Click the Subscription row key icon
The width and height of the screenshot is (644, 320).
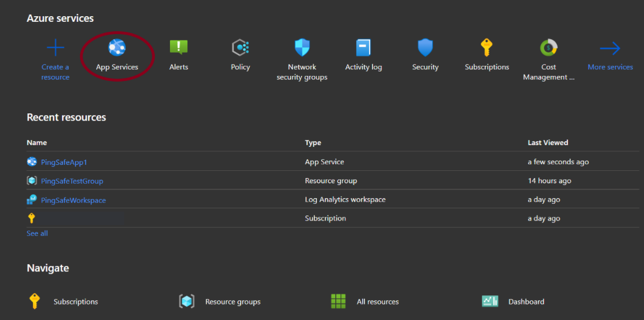(x=31, y=218)
